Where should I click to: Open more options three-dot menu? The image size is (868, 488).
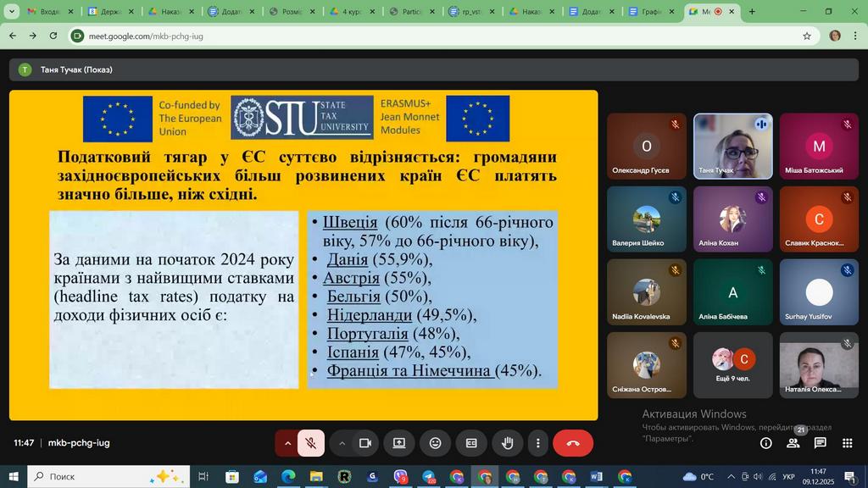(x=538, y=443)
